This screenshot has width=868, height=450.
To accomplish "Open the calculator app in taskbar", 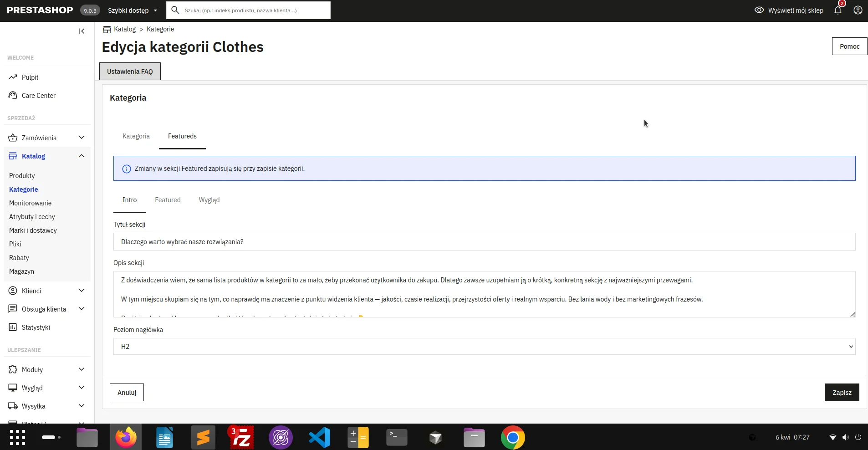I will pyautogui.click(x=358, y=437).
